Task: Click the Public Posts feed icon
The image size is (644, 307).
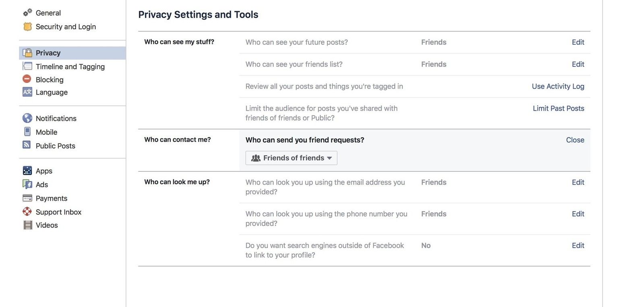Action: (27, 145)
